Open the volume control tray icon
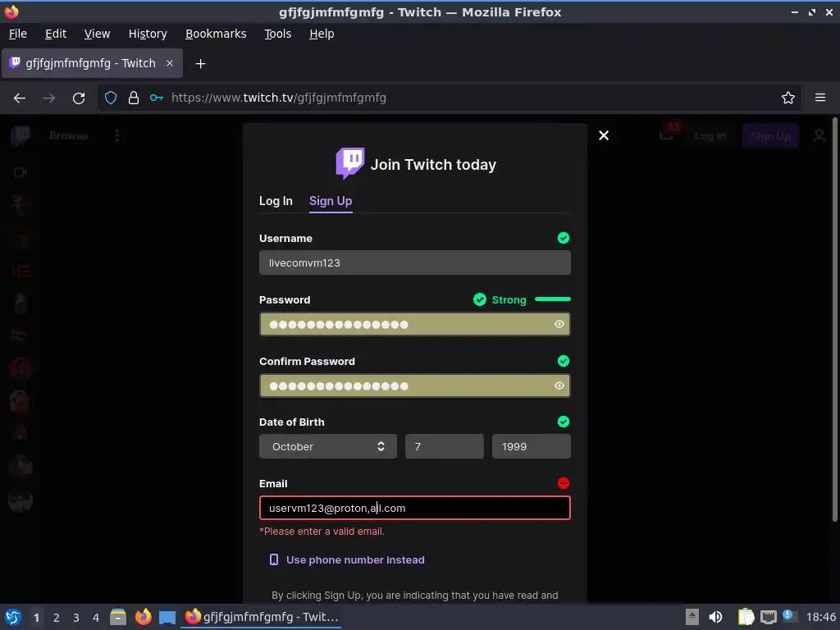The height and width of the screenshot is (630, 840). coord(715,617)
